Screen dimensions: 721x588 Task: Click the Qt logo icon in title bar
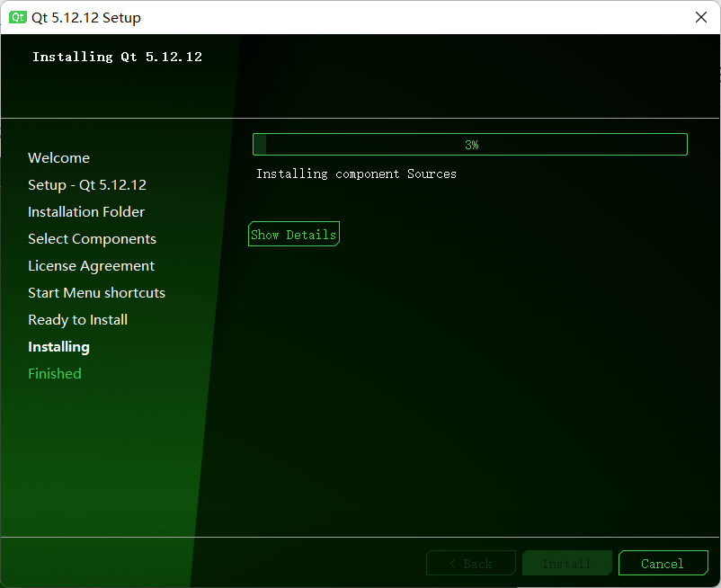17,17
